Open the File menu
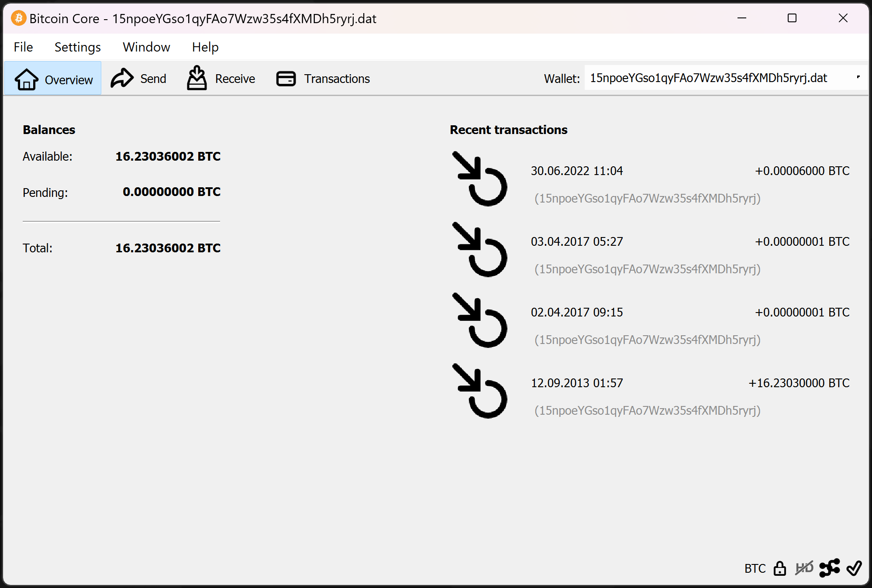This screenshot has width=872, height=588. point(23,47)
